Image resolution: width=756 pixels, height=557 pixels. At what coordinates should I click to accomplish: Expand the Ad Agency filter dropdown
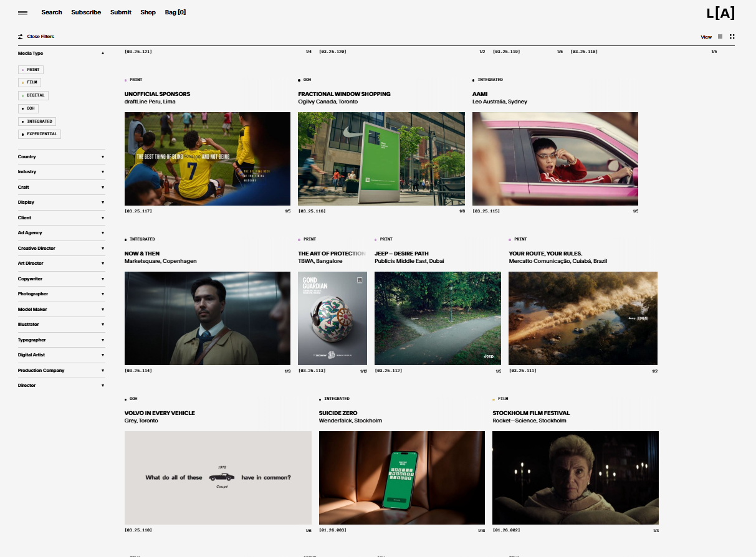tap(61, 233)
